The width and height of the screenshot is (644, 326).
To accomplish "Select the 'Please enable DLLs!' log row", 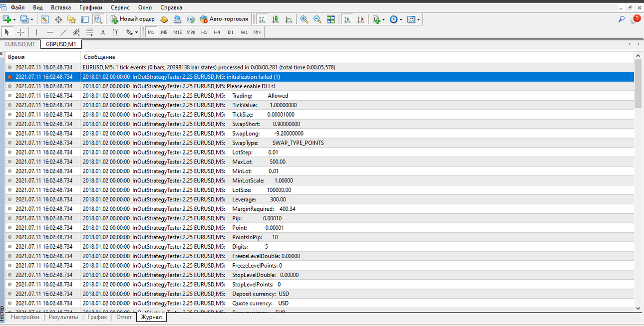I will point(320,86).
